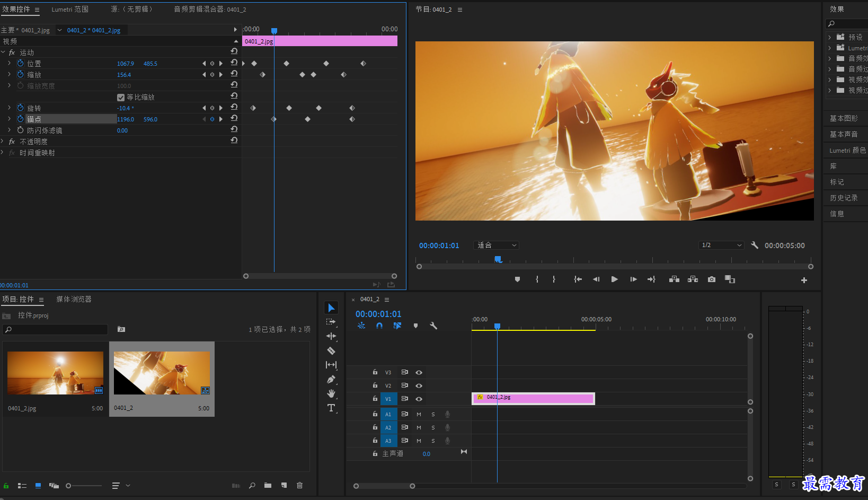
Task: Open the Program monitor button editor plus
Action: (x=804, y=280)
